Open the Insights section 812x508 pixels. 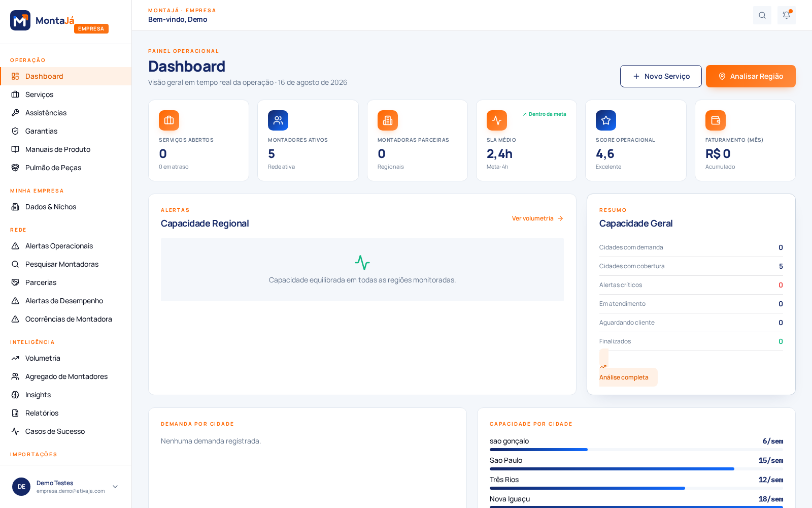tap(66, 395)
